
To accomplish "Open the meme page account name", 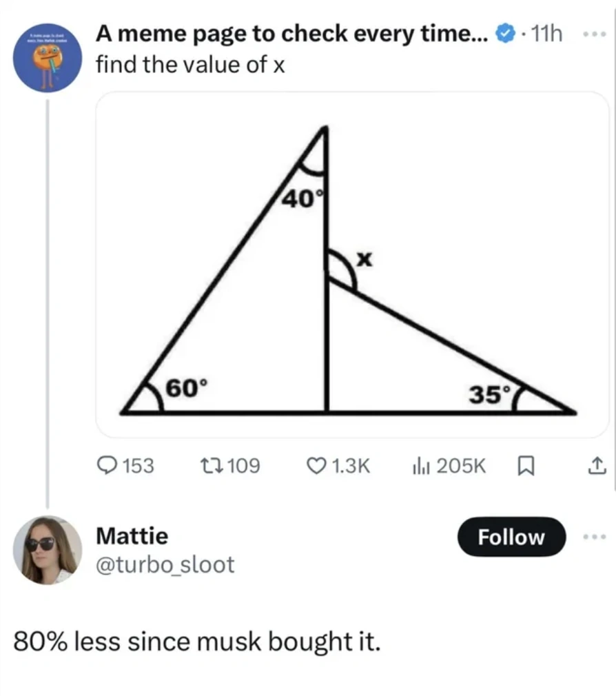I will tap(292, 33).
